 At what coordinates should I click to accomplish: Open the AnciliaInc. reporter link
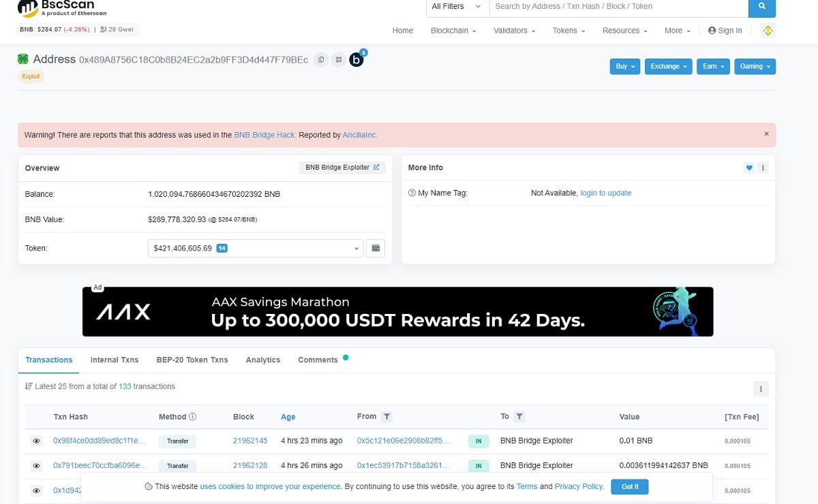360,135
